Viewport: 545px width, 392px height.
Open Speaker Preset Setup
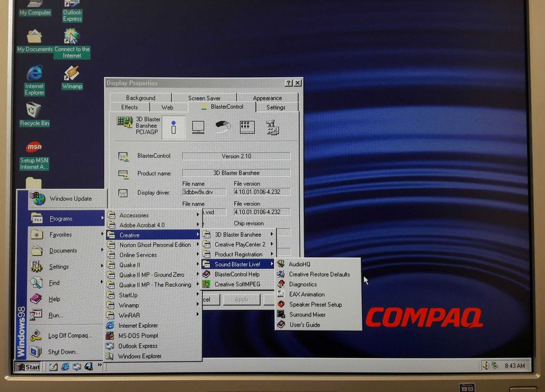click(x=318, y=305)
